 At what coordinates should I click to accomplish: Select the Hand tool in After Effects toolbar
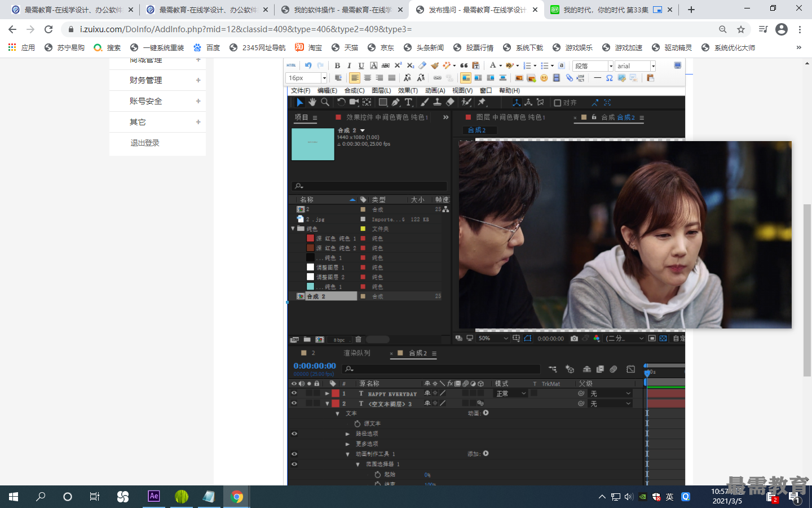(x=312, y=102)
